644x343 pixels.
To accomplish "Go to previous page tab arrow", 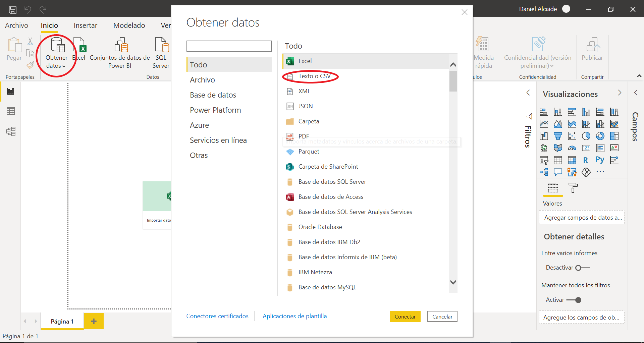I will coord(25,321).
